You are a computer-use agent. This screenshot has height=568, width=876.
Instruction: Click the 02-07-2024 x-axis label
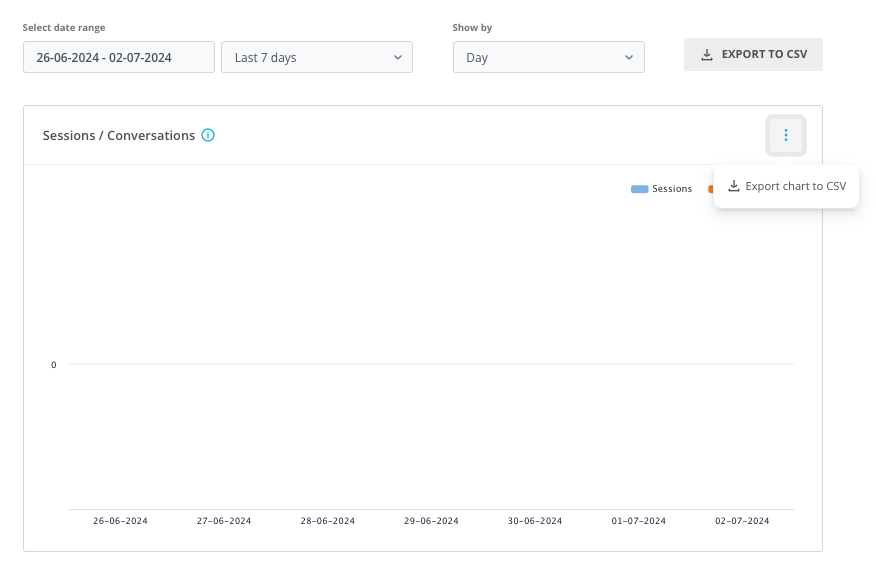(x=742, y=521)
